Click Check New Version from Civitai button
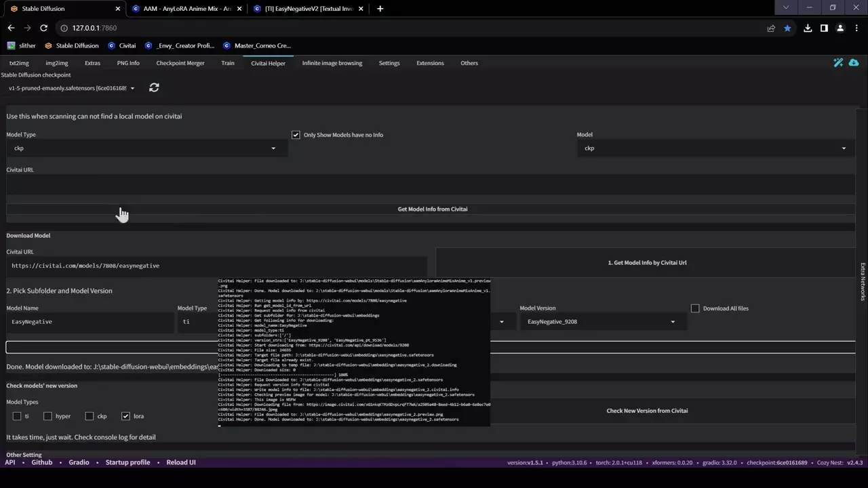Screen dimensions: 868x488 click(646, 411)
